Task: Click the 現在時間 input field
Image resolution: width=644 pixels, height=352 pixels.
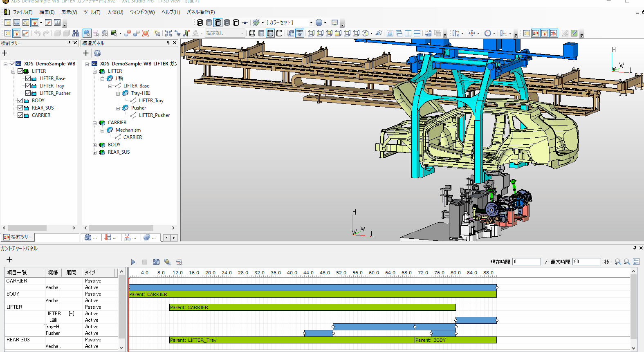Action: pyautogui.click(x=527, y=262)
